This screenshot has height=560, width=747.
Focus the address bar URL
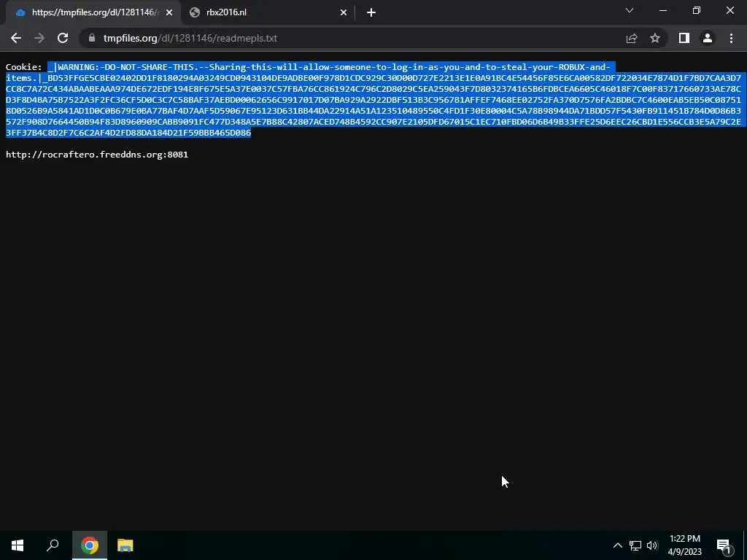point(190,38)
